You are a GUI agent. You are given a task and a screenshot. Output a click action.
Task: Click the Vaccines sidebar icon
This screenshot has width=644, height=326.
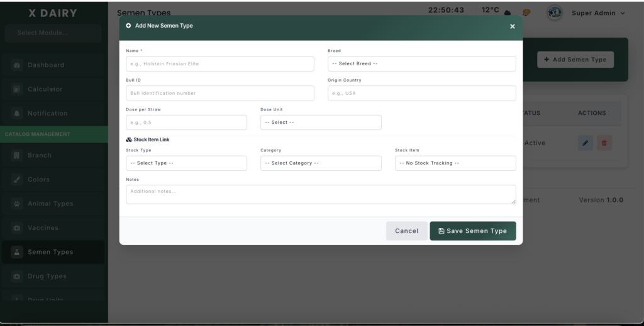point(18,228)
